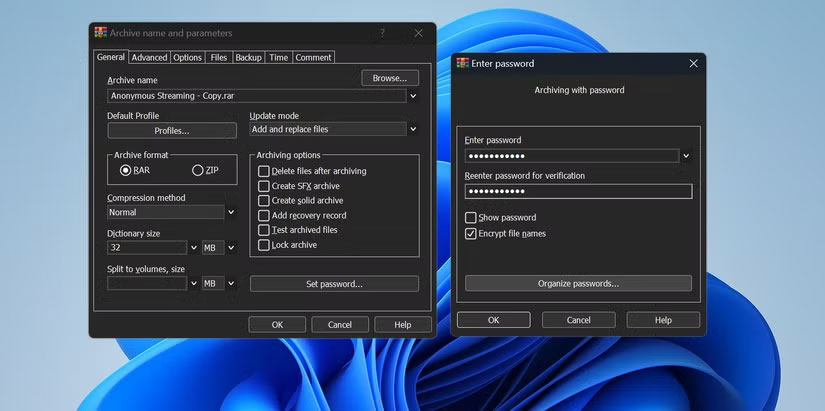Expand the Archive name history dropdown
The height and width of the screenshot is (411, 825).
pyautogui.click(x=413, y=96)
